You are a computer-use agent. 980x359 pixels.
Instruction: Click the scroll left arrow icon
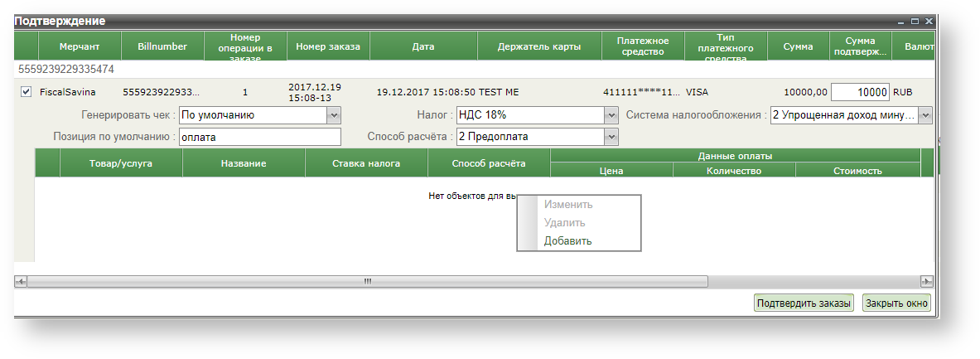click(x=20, y=282)
